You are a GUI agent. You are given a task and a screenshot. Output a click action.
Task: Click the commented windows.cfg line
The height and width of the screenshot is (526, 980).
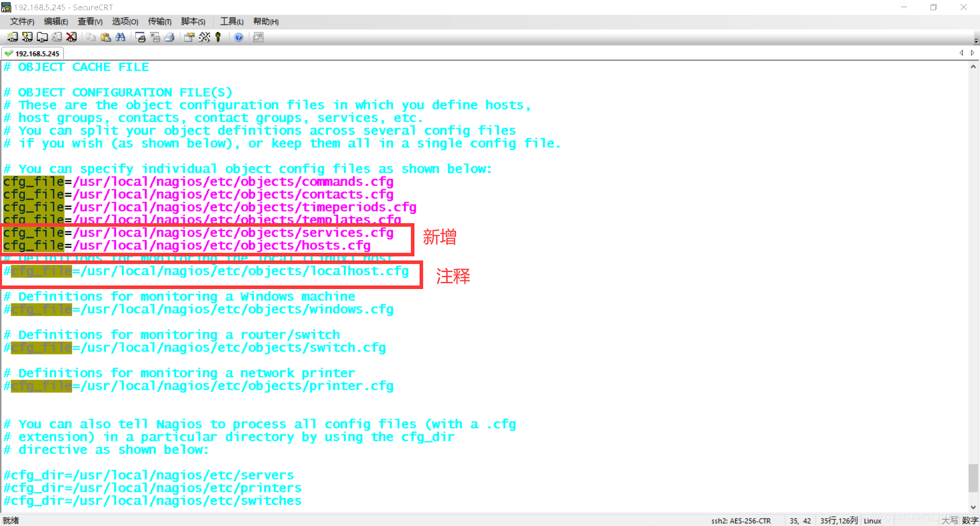click(x=199, y=309)
